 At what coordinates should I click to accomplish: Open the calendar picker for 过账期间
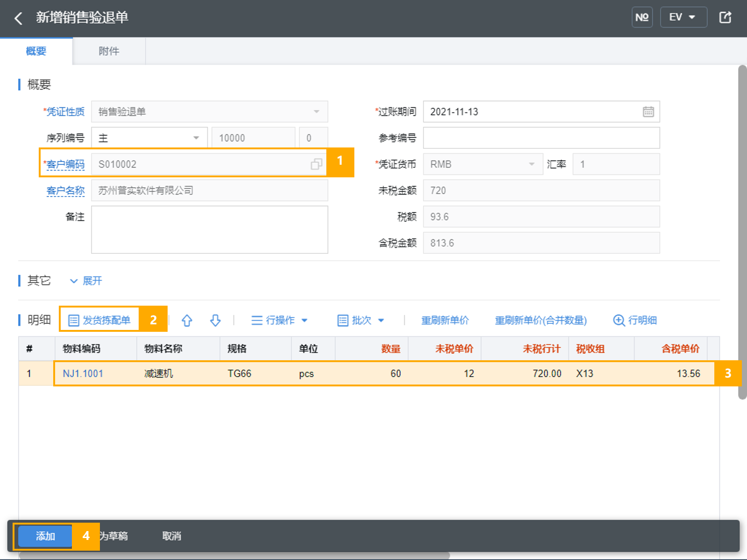[648, 112]
